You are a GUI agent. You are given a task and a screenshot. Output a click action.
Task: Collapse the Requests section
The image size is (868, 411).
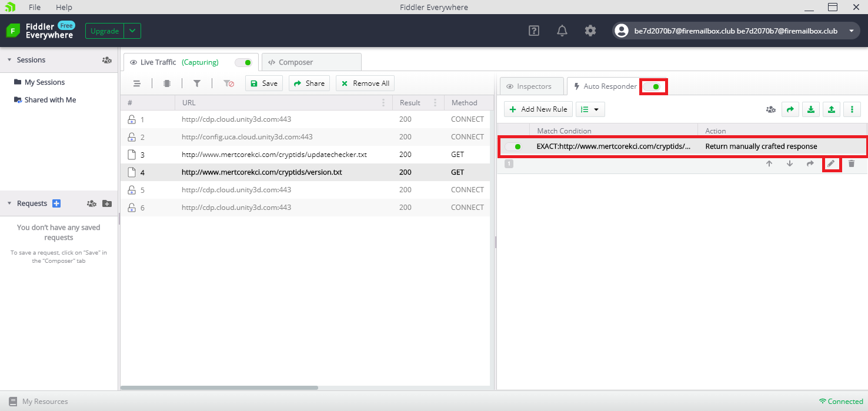9,203
